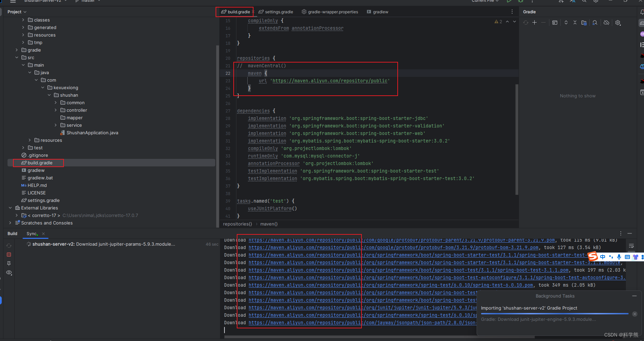The height and width of the screenshot is (341, 644).
Task: Expand the controller package
Action: point(56,110)
